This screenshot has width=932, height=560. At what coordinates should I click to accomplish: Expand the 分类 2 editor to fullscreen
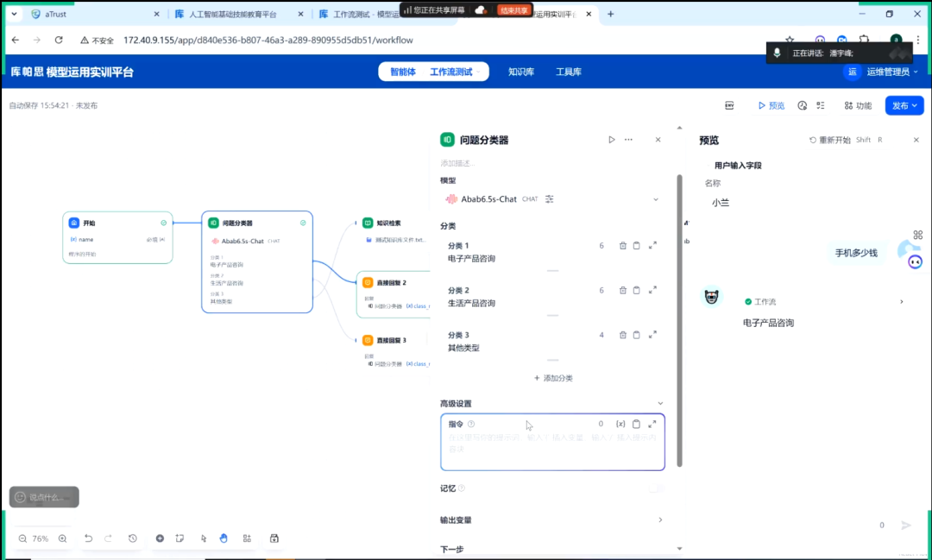pos(652,290)
